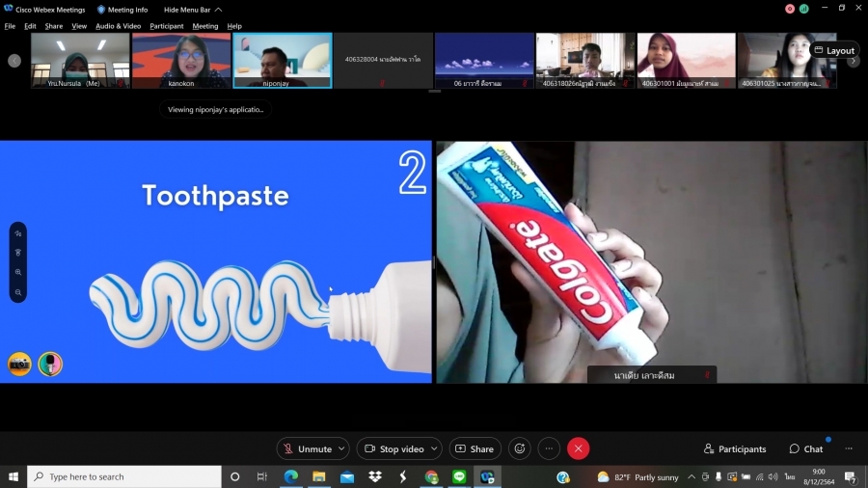Viewport: 868px width, 488px height.
Task: Select kanokon's video thumbnail
Action: click(181, 60)
